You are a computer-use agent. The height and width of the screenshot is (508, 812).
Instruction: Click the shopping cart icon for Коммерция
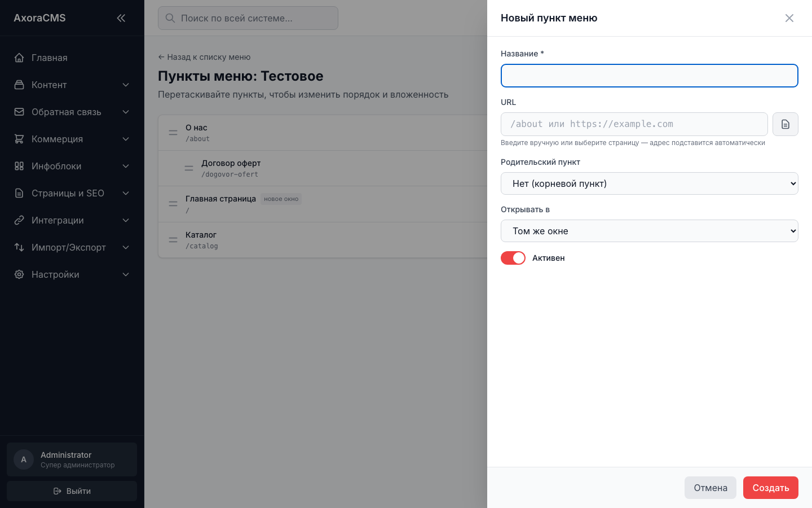point(19,139)
